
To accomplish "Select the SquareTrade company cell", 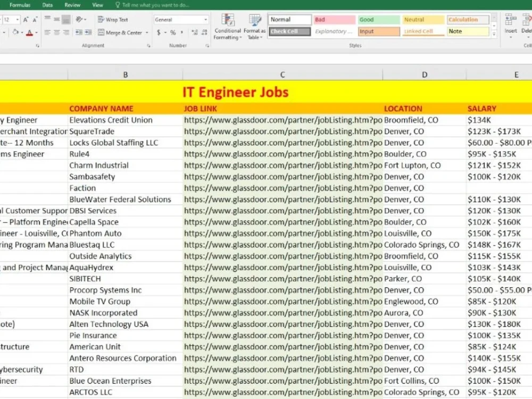I will [125, 131].
